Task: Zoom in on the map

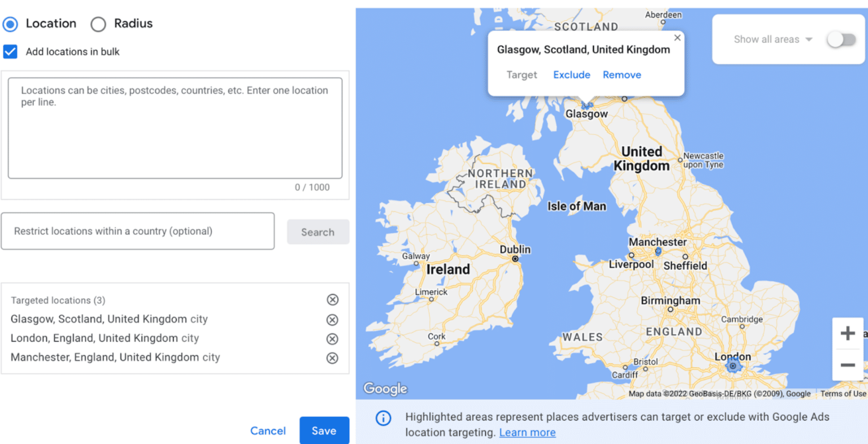Action: coord(848,333)
